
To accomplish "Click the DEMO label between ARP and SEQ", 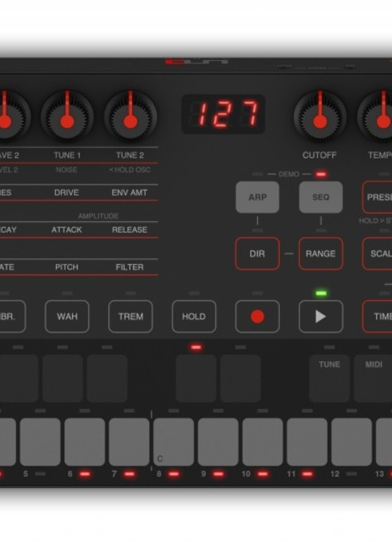I will click(289, 174).
